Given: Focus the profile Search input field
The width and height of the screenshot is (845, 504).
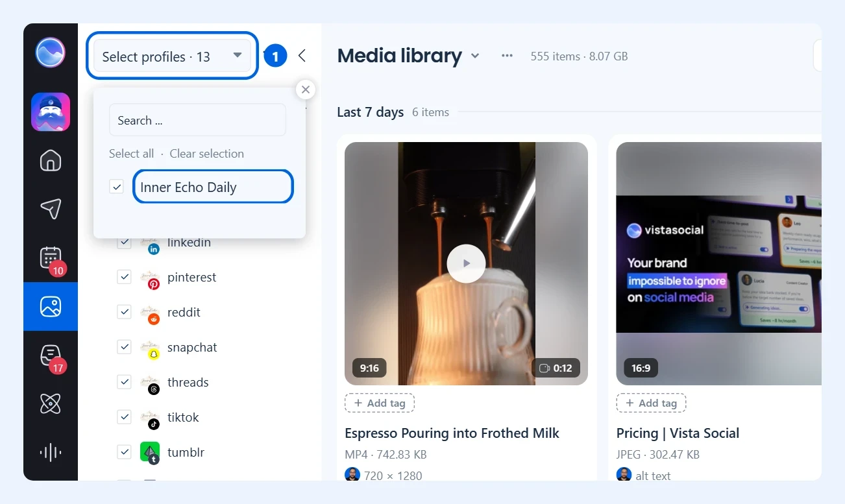Looking at the screenshot, I should click(197, 120).
